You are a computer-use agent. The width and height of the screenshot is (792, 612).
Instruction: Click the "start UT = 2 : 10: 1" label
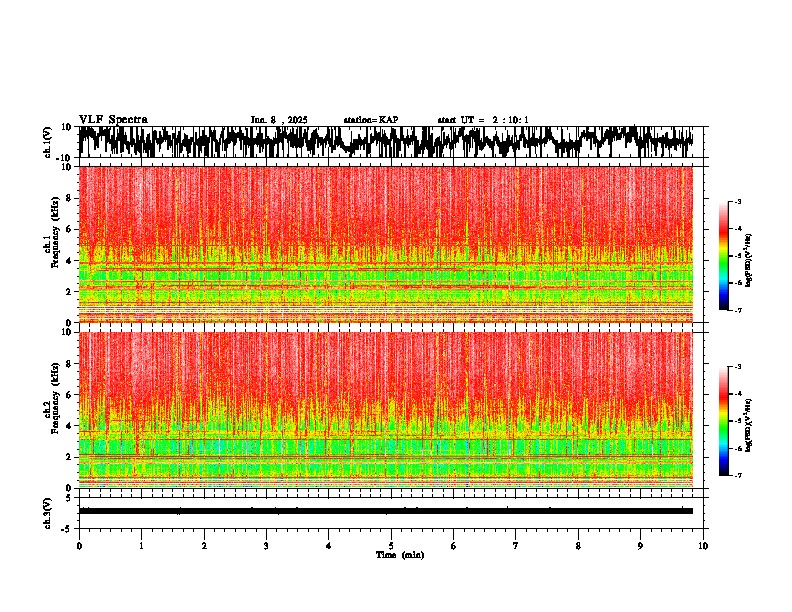[x=483, y=120]
